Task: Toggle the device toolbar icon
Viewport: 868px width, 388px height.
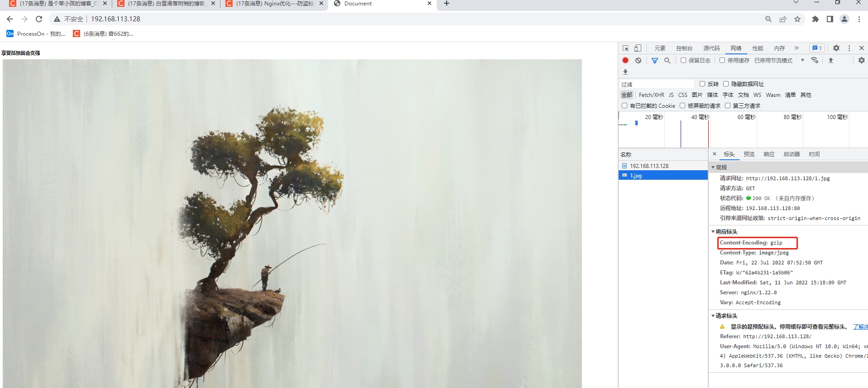Action: coord(638,48)
